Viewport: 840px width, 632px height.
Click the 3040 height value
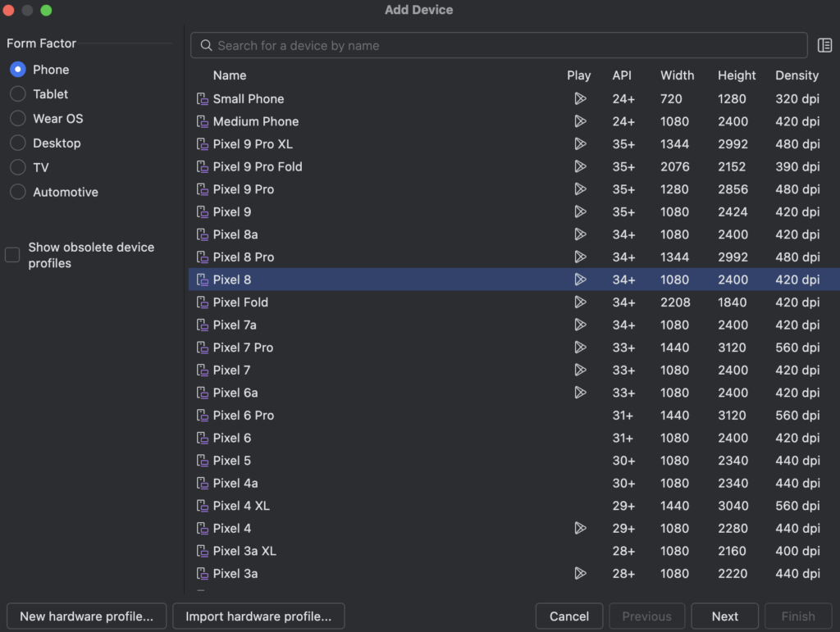coord(733,506)
